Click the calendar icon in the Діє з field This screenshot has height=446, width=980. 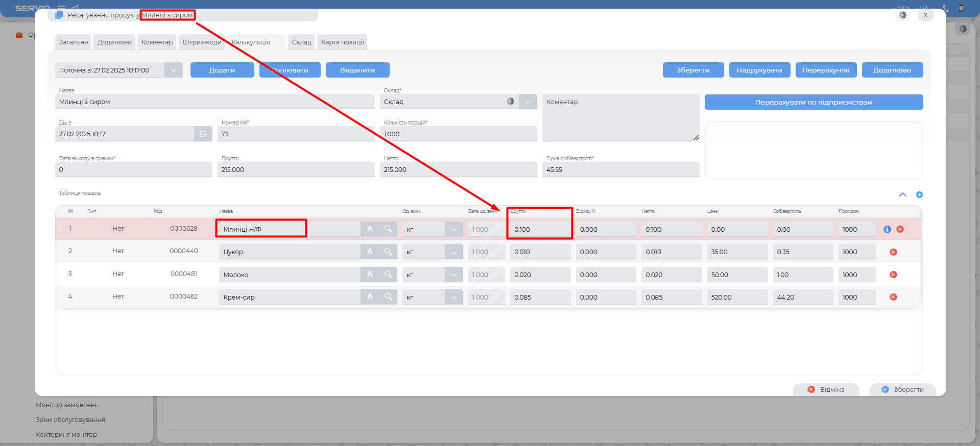point(203,134)
